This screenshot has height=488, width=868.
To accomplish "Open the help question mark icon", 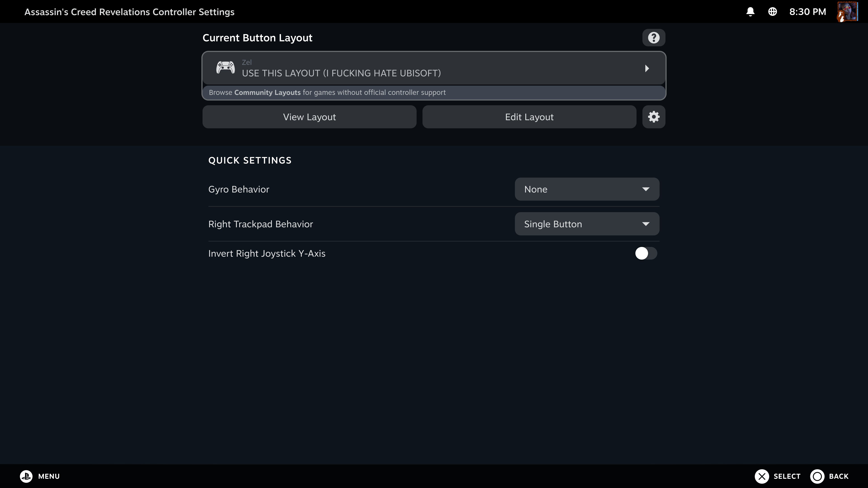I will click(x=653, y=38).
